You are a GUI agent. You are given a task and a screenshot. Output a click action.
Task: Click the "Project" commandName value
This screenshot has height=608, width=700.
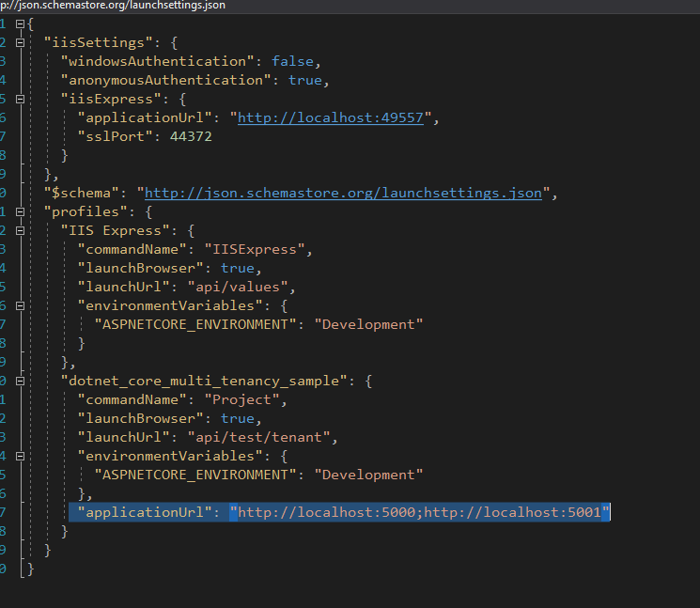[242, 400]
